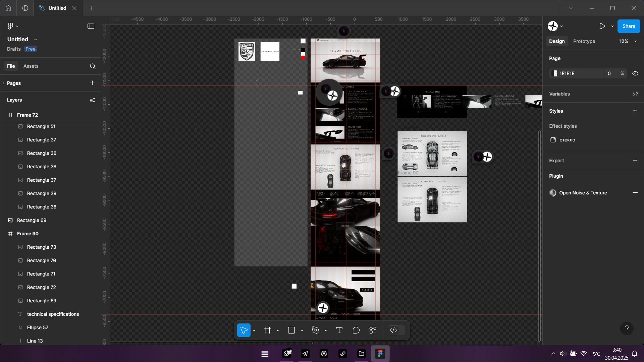Toggle page background visibility eye
The height and width of the screenshot is (362, 644).
635,73
